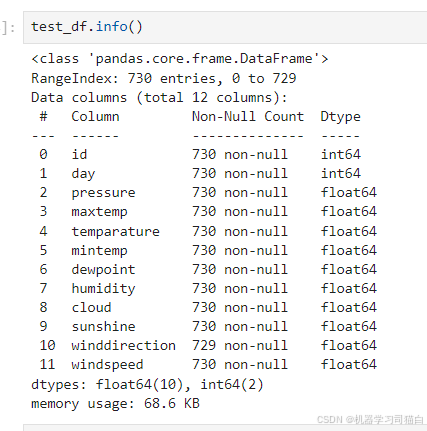Click the Dtype column header
The image size is (427, 431).
point(340,117)
